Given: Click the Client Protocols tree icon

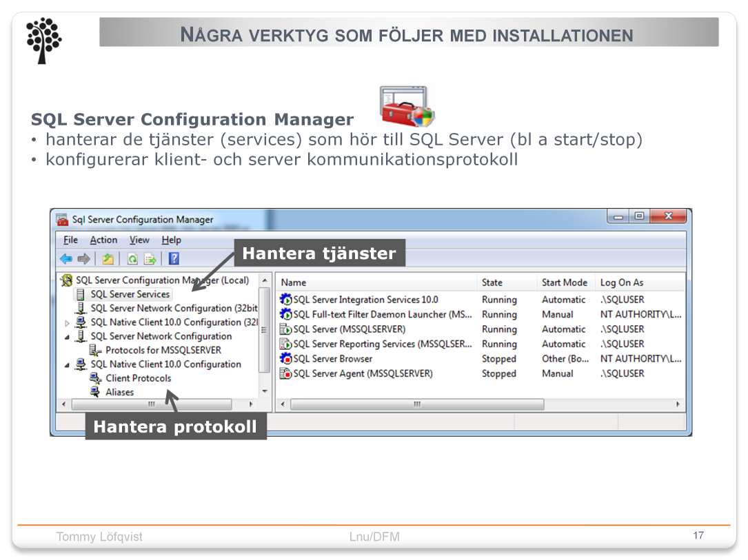Looking at the screenshot, I should pos(95,378).
